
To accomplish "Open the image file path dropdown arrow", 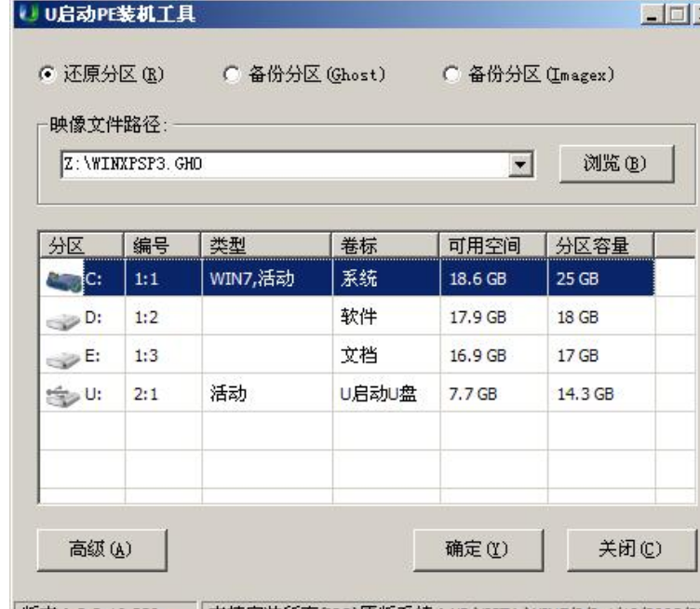I will 522,165.
